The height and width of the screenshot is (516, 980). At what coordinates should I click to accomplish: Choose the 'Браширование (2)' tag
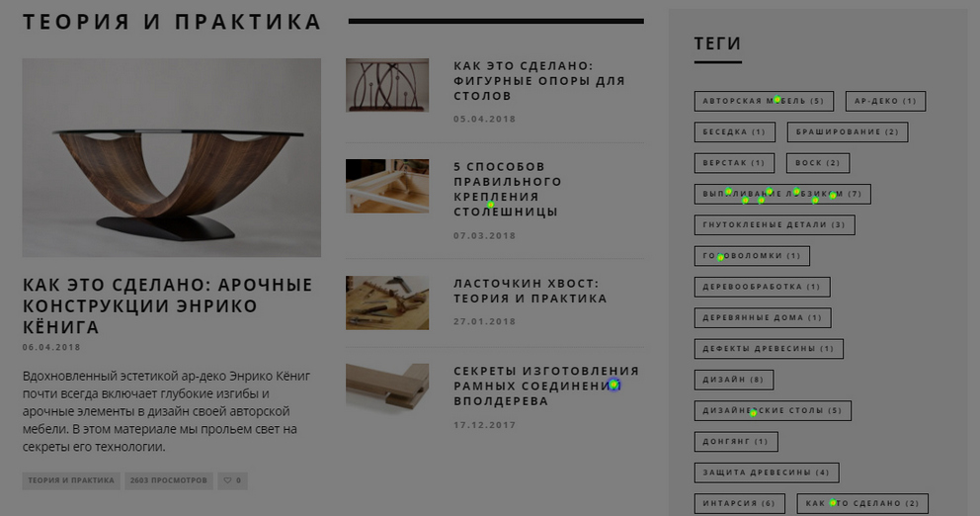[x=847, y=132]
